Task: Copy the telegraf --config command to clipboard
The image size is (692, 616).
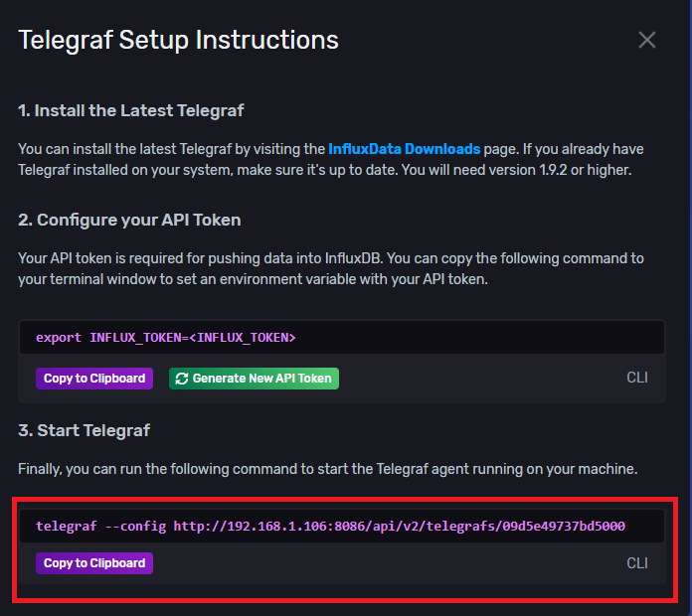Action: (94, 563)
